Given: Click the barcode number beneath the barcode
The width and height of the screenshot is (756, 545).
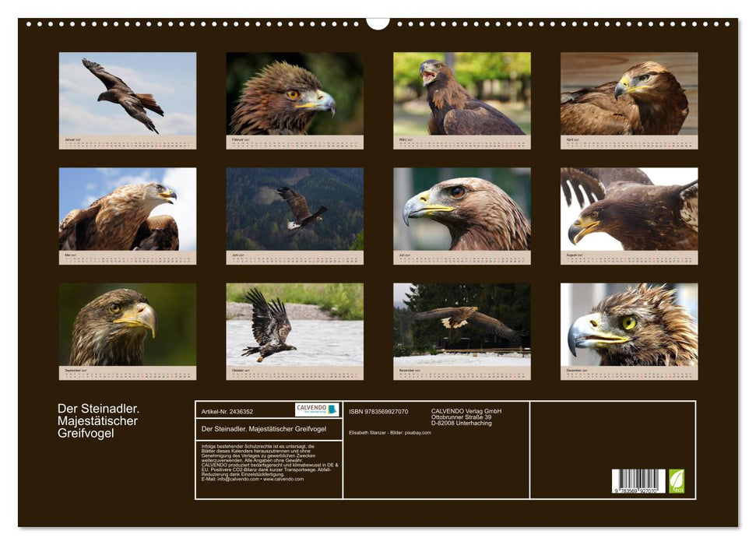Looking at the screenshot, I should [x=636, y=490].
